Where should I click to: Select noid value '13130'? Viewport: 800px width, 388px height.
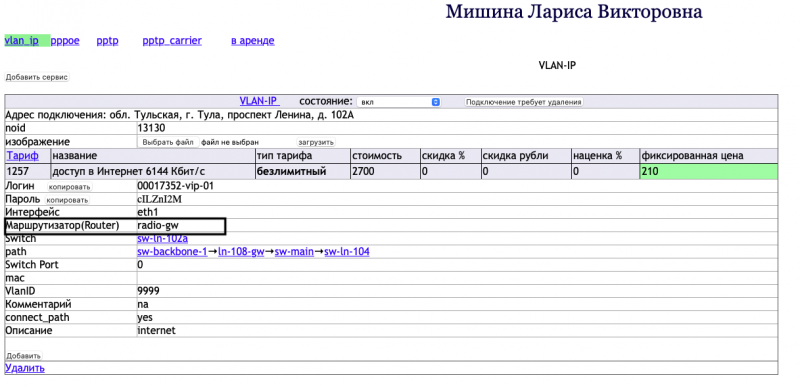coord(152,128)
